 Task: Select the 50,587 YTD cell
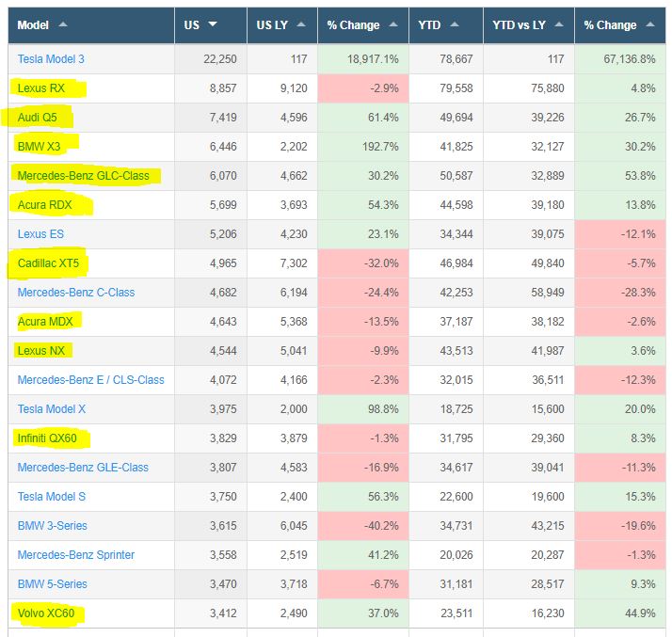point(446,175)
